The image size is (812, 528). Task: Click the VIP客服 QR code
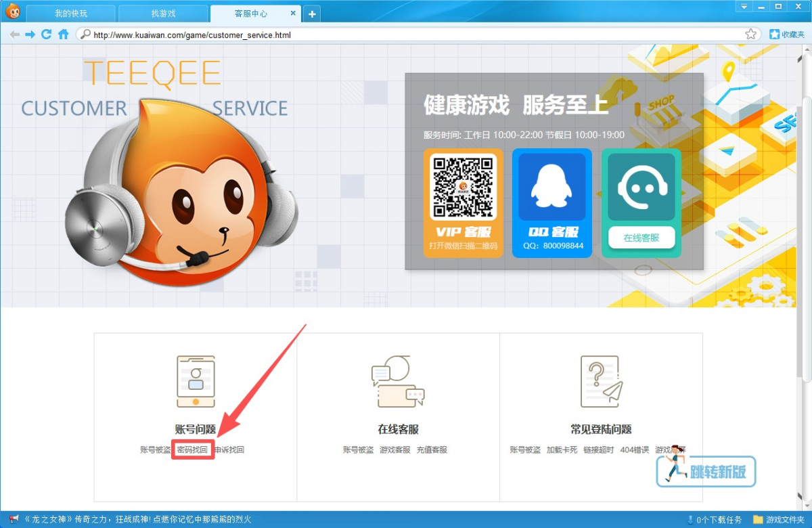coord(464,187)
